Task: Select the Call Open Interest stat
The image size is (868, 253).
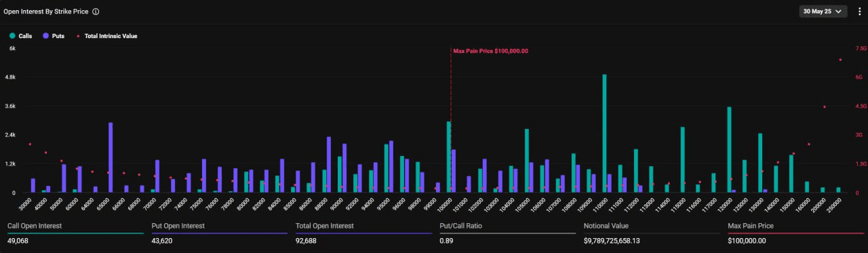Action: [x=76, y=232]
